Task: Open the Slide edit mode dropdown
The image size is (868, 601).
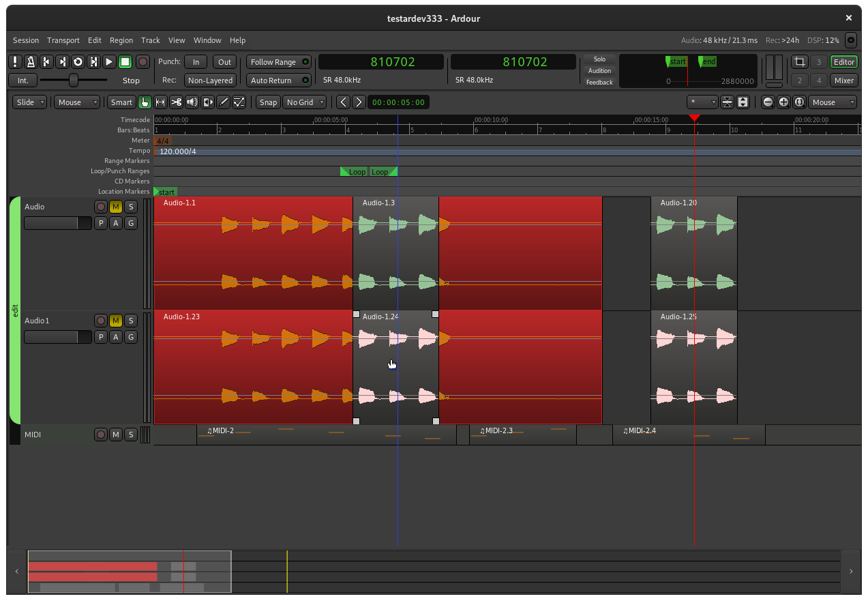Action: pos(30,102)
